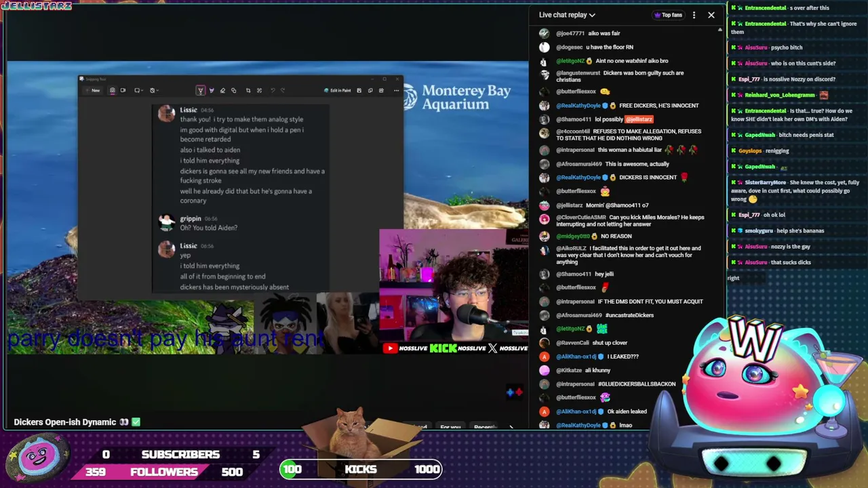Click the FOLLOWERS goal label

pos(164,472)
